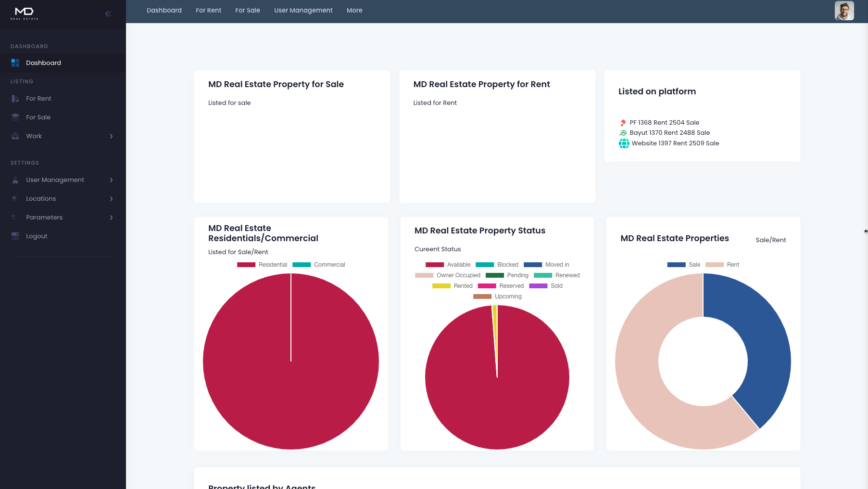Click the Work briefcase icon
Image resolution: width=868 pixels, height=489 pixels.
coord(15,136)
